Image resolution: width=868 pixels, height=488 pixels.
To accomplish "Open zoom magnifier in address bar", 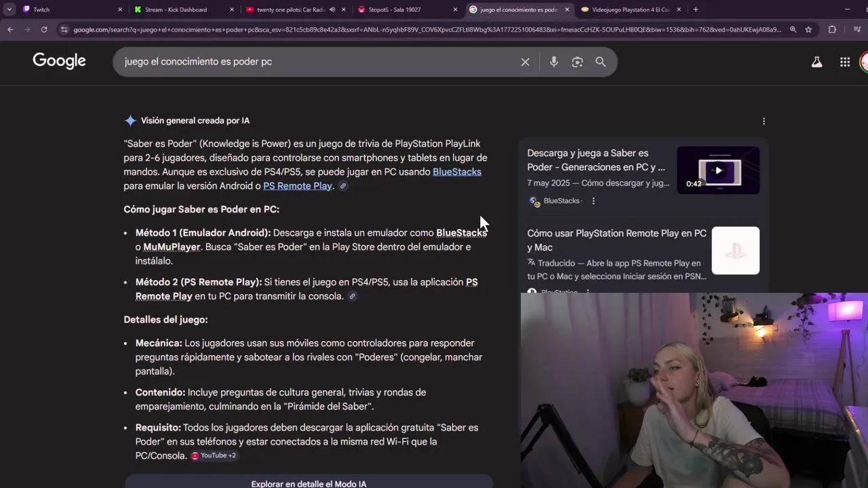I will [x=793, y=30].
